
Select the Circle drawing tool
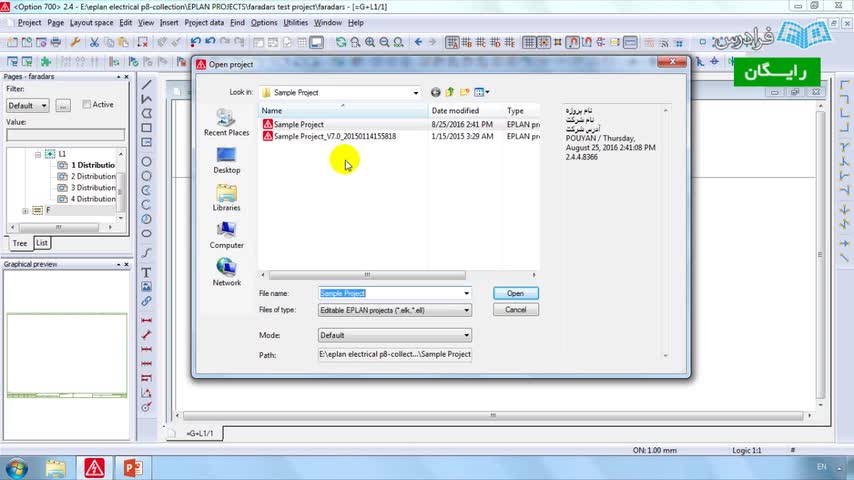[147, 162]
